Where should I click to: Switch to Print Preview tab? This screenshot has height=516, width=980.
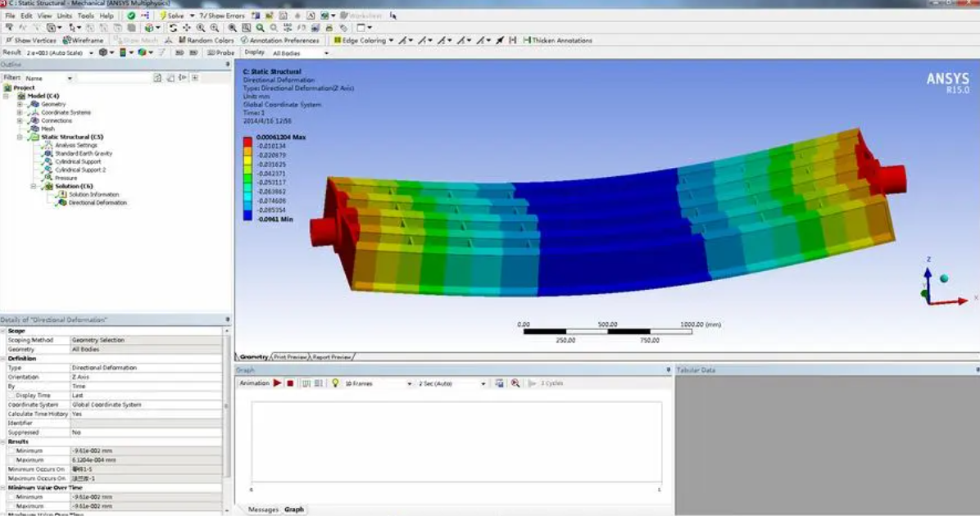click(290, 357)
